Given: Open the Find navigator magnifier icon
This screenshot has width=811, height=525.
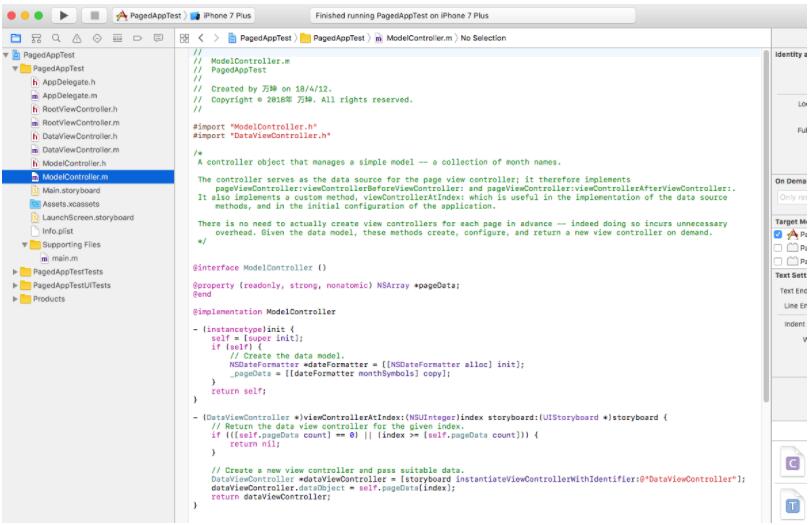Looking at the screenshot, I should [x=56, y=38].
